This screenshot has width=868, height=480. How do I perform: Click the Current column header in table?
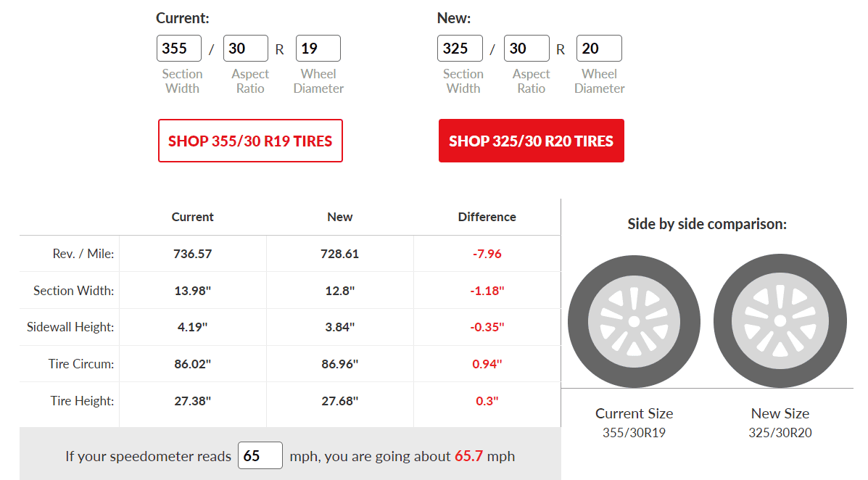click(192, 217)
